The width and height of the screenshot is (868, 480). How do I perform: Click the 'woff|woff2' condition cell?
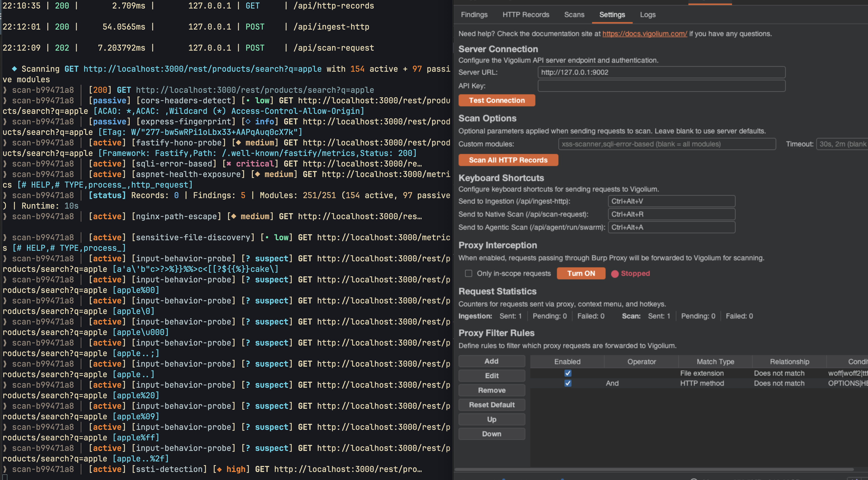coord(847,373)
